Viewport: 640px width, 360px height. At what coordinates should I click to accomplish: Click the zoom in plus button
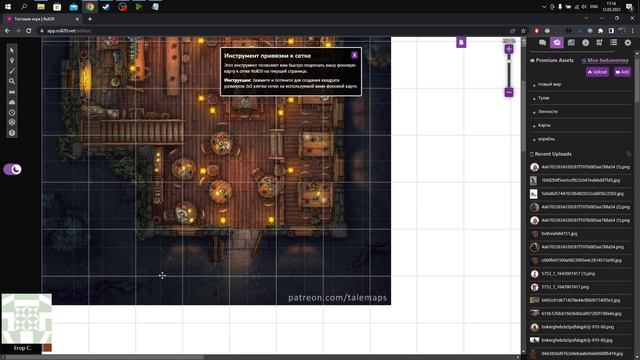(509, 49)
